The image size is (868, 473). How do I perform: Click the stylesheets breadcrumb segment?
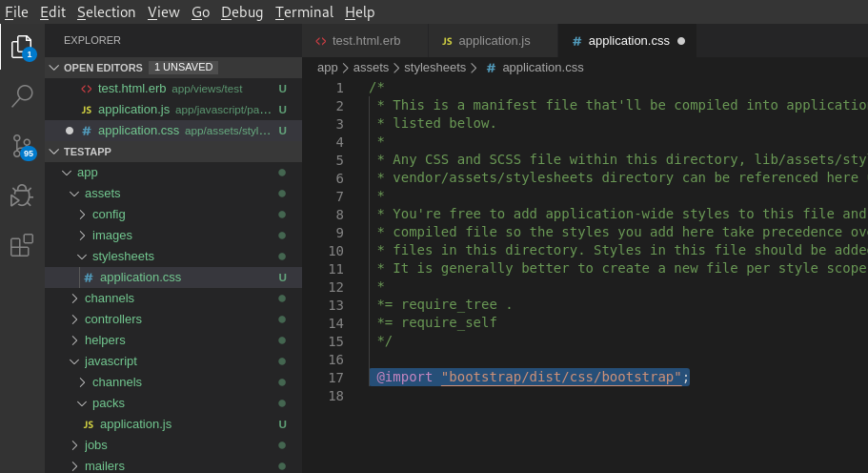(434, 68)
